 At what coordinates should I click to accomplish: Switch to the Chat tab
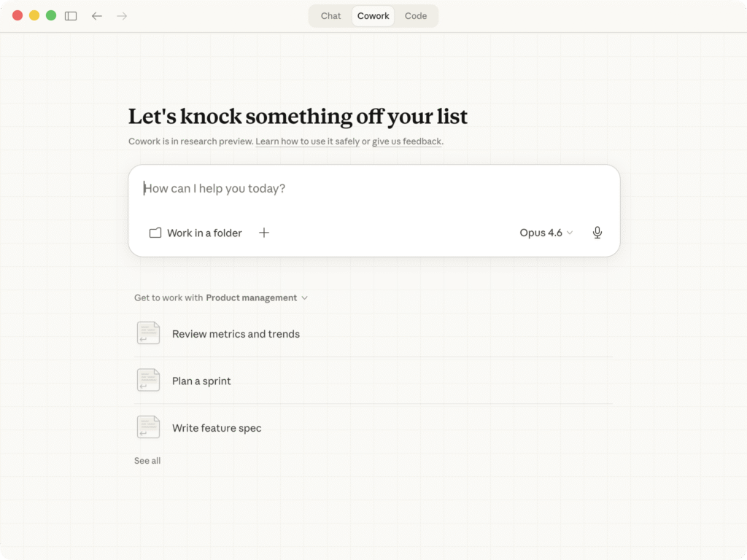330,16
